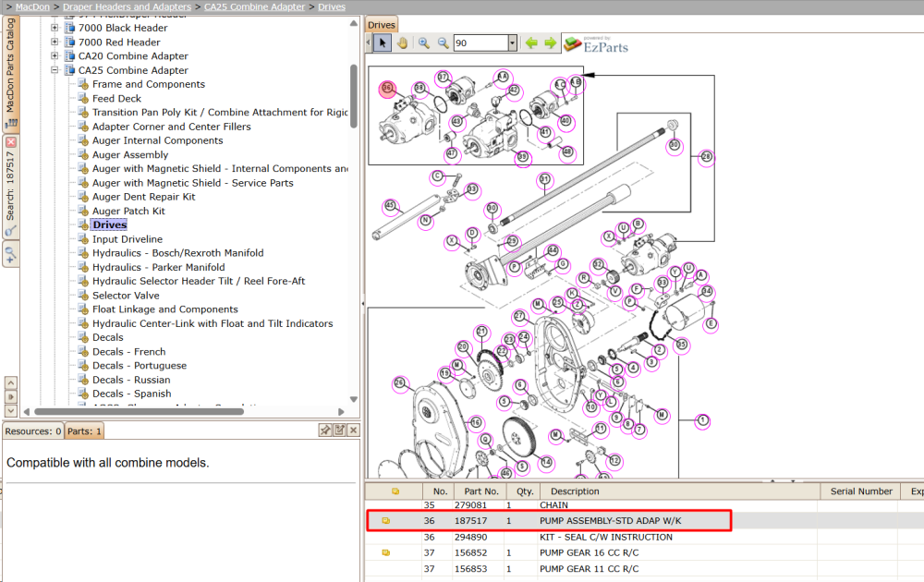
Task: Zoom out of the parts diagram
Action: point(444,43)
